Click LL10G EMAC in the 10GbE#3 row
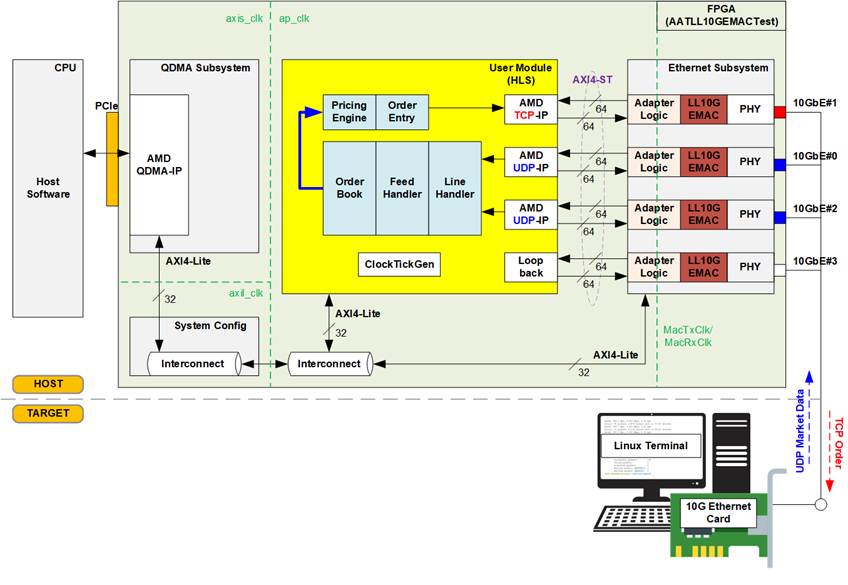This screenshot has height=585, width=848. [704, 267]
